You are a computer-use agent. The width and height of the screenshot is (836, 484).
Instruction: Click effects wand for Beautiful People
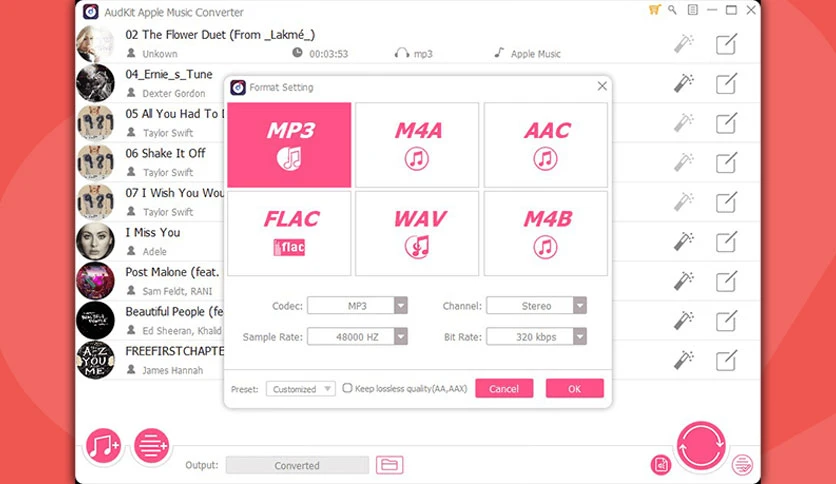(684, 320)
